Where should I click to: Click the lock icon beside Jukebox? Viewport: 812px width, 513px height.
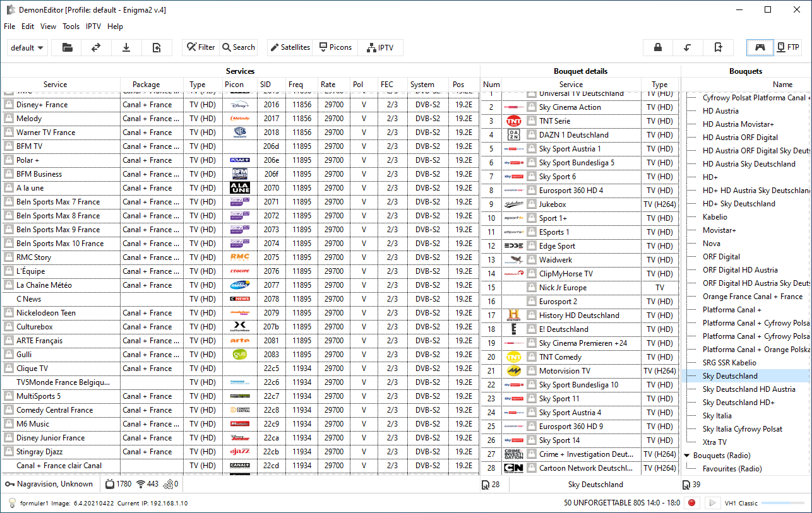(532, 204)
